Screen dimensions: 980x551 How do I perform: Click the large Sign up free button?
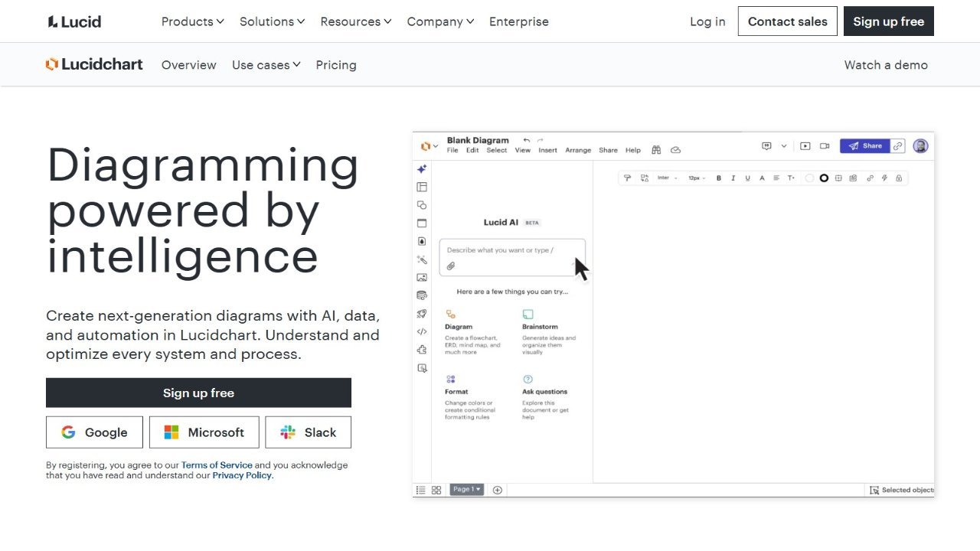(198, 393)
